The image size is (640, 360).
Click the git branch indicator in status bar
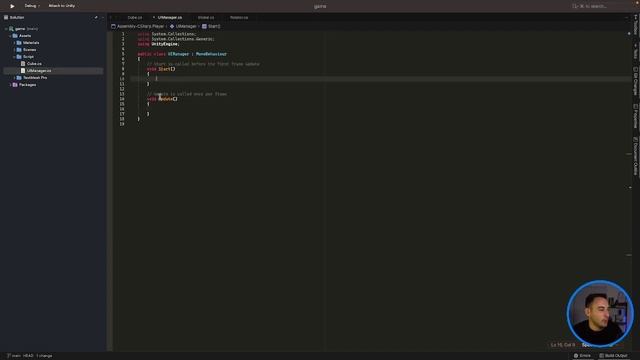click(14, 356)
